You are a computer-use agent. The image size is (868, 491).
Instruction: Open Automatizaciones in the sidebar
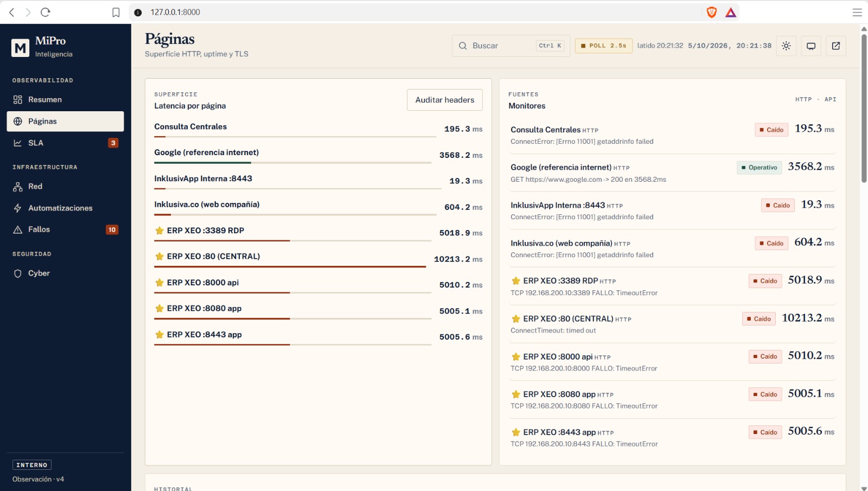pos(65,208)
